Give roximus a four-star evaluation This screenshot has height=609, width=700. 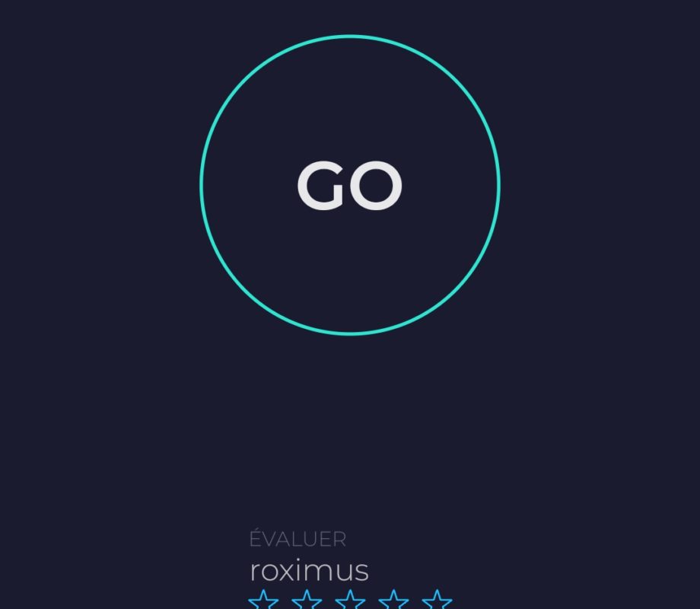(x=393, y=599)
